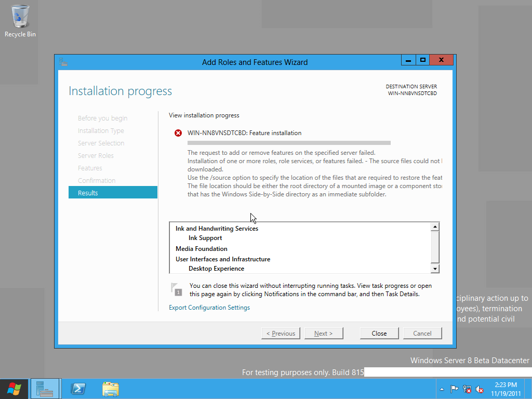Image resolution: width=532 pixels, height=399 pixels.
Task: Select the Results step in sidebar
Action: click(113, 192)
